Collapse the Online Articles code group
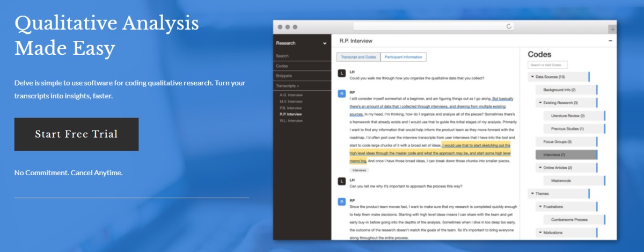This screenshot has height=252, width=644. click(x=540, y=168)
